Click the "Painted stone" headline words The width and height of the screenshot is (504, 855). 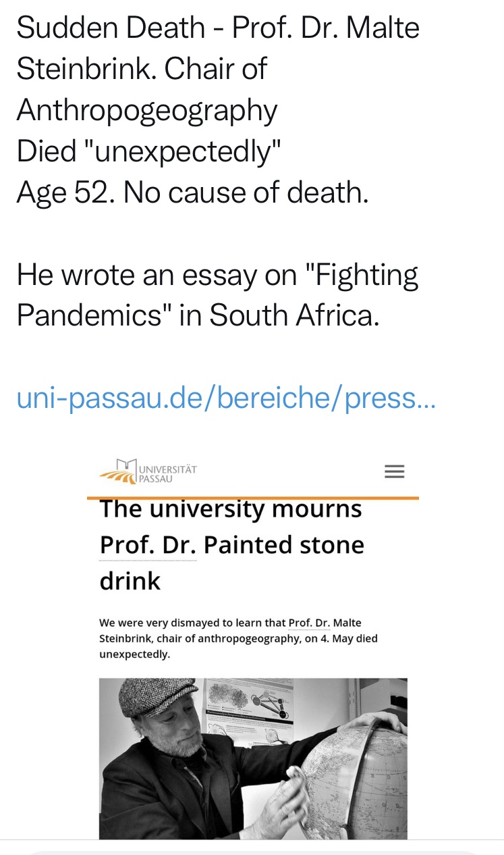(x=284, y=545)
